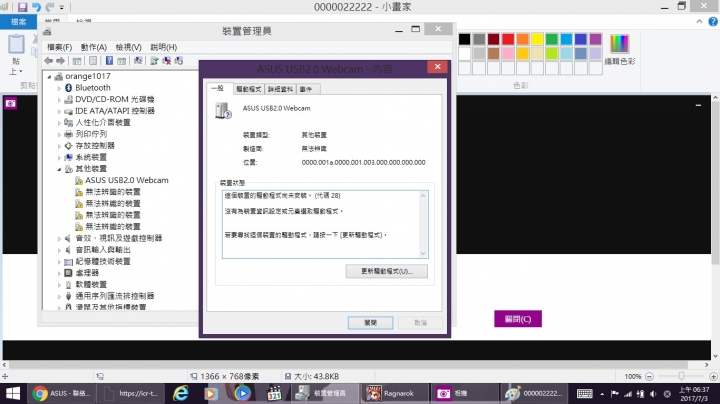Viewport: 720px width, 404px height.
Task: Click the Paint horizontal scrollbar right arrow
Action: pyautogui.click(x=707, y=365)
